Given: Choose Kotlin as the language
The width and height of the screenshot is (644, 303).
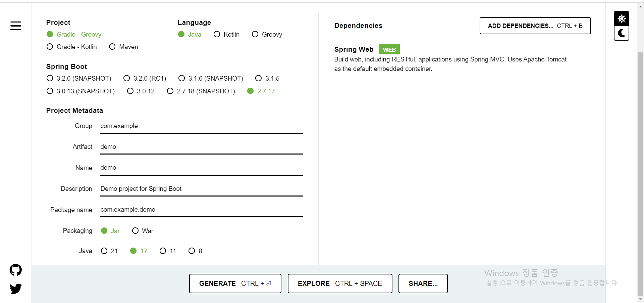Looking at the screenshot, I should (226, 34).
